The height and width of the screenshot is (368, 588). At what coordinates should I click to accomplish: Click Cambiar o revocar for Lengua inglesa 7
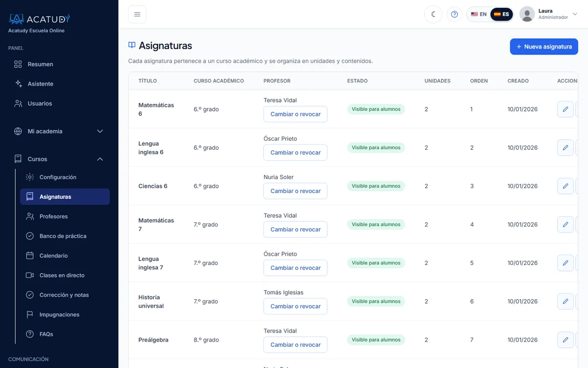pyautogui.click(x=295, y=268)
